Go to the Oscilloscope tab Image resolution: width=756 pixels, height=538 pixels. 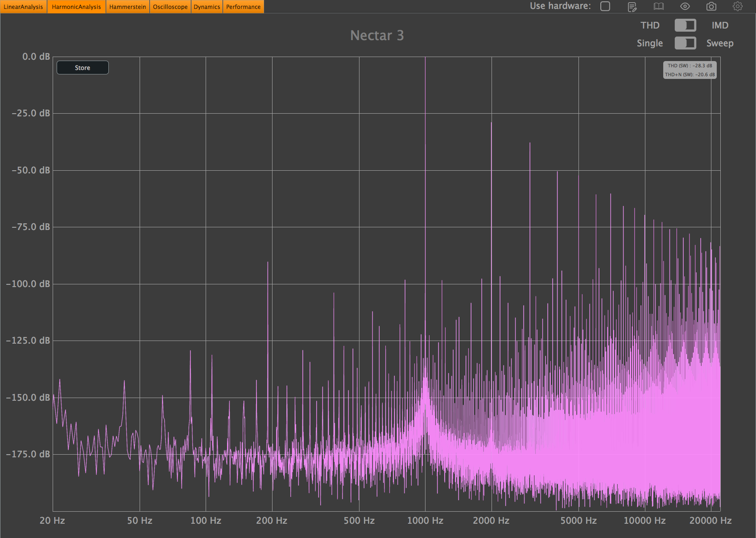170,7
